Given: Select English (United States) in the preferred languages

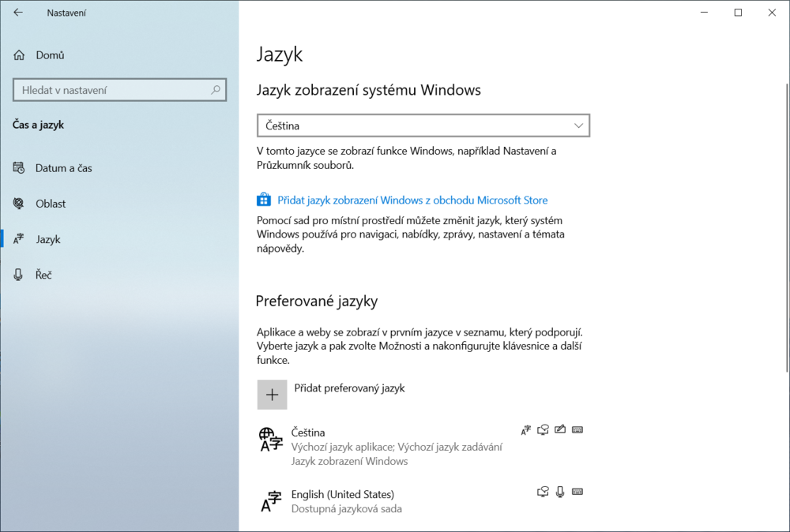Looking at the screenshot, I should 342,495.
